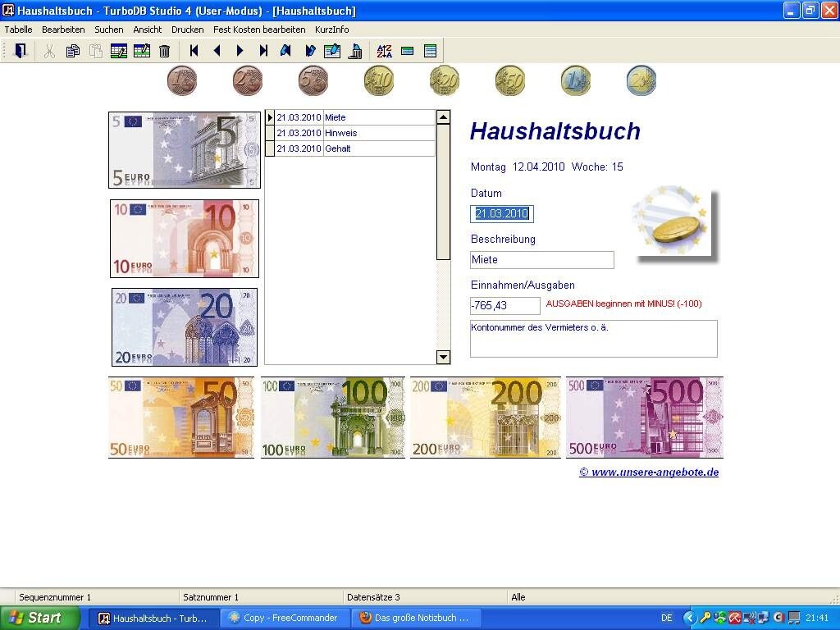Viewport: 840px width, 630px height.
Task: Click Sequenznummer 1 in status bar
Action: click(55, 597)
